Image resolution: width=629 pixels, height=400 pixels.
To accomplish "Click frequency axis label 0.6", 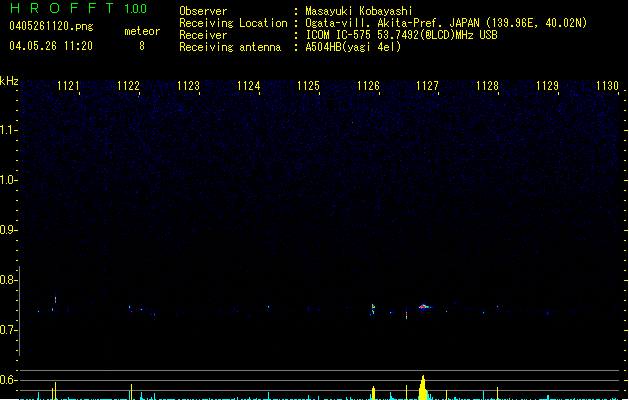I will (x=7, y=380).
